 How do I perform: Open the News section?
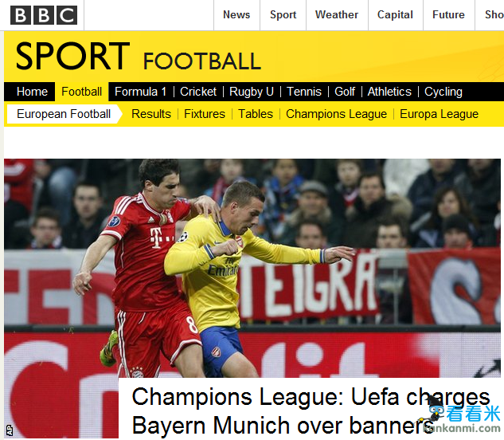coord(236,15)
